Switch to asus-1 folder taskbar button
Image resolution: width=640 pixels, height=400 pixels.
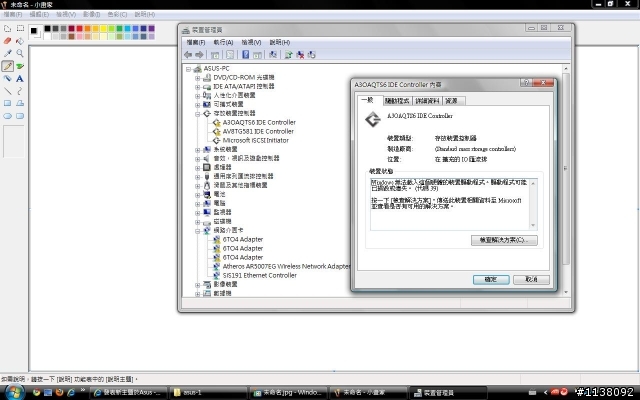point(208,392)
